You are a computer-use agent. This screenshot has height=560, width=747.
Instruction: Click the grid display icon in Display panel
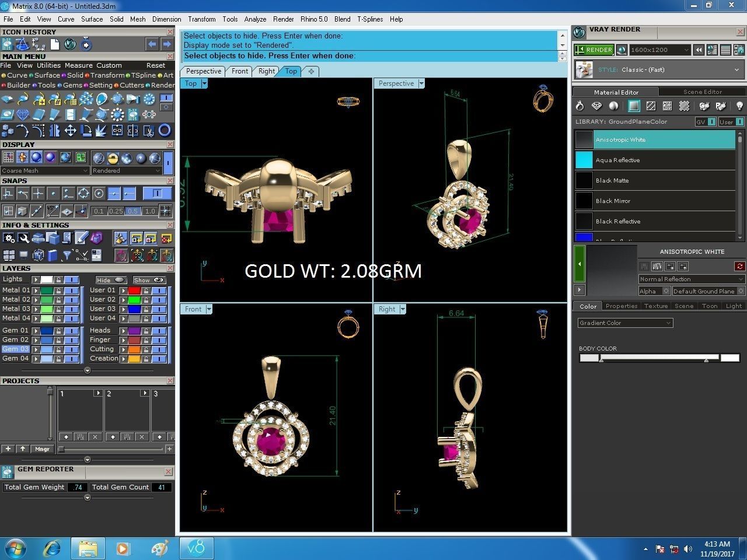pyautogui.click(x=8, y=157)
